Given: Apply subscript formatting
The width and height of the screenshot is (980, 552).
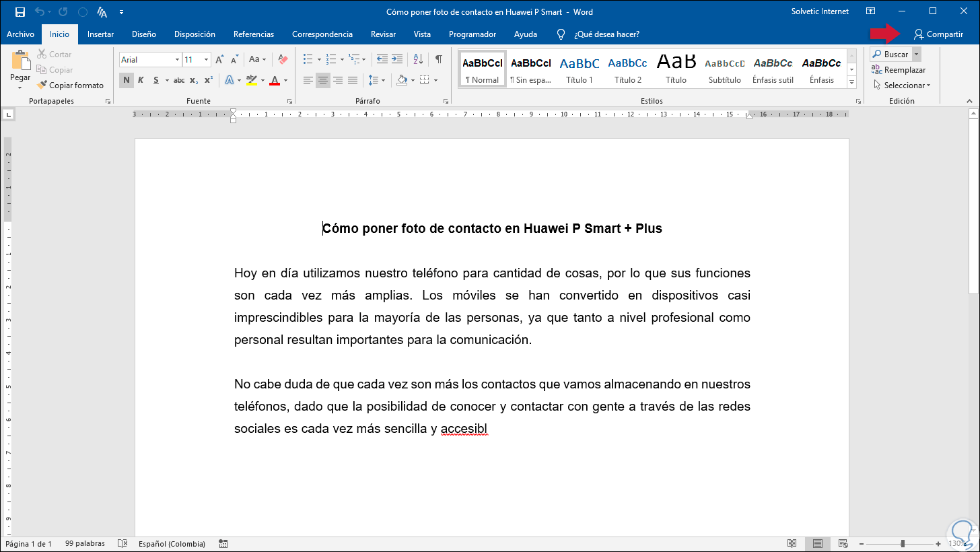Looking at the screenshot, I should coord(194,80).
